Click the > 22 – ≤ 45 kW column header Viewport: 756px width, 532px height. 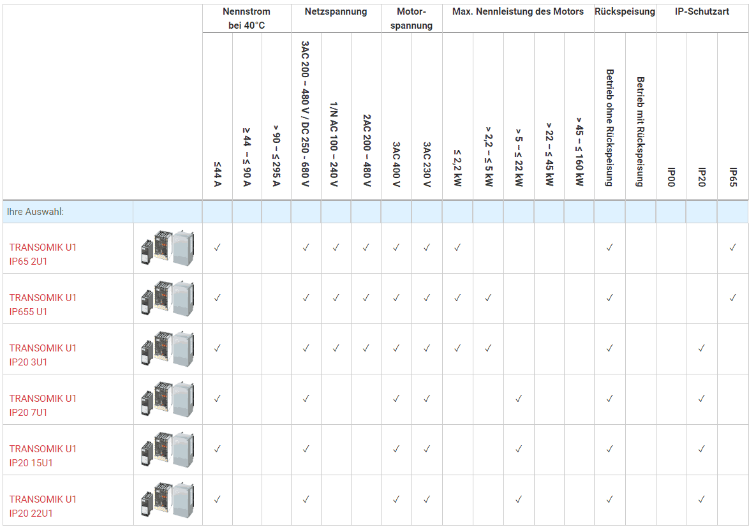coord(549,154)
